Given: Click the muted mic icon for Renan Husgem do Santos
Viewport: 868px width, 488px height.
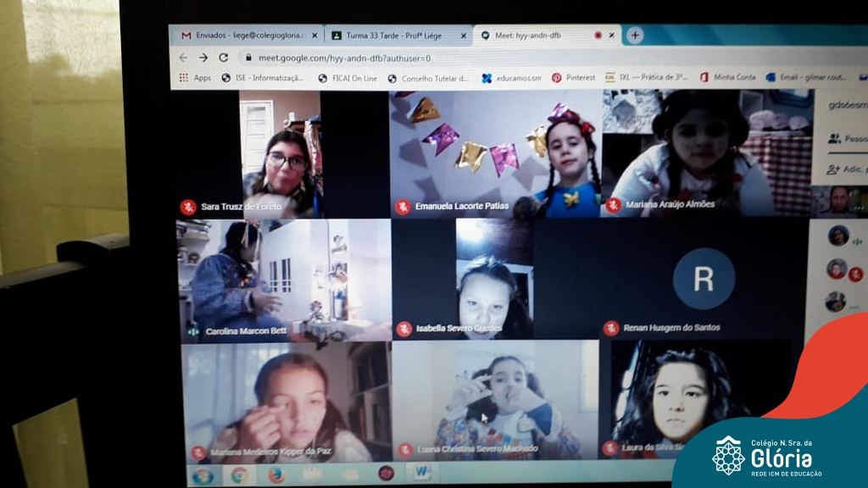Looking at the screenshot, I should pos(611,328).
